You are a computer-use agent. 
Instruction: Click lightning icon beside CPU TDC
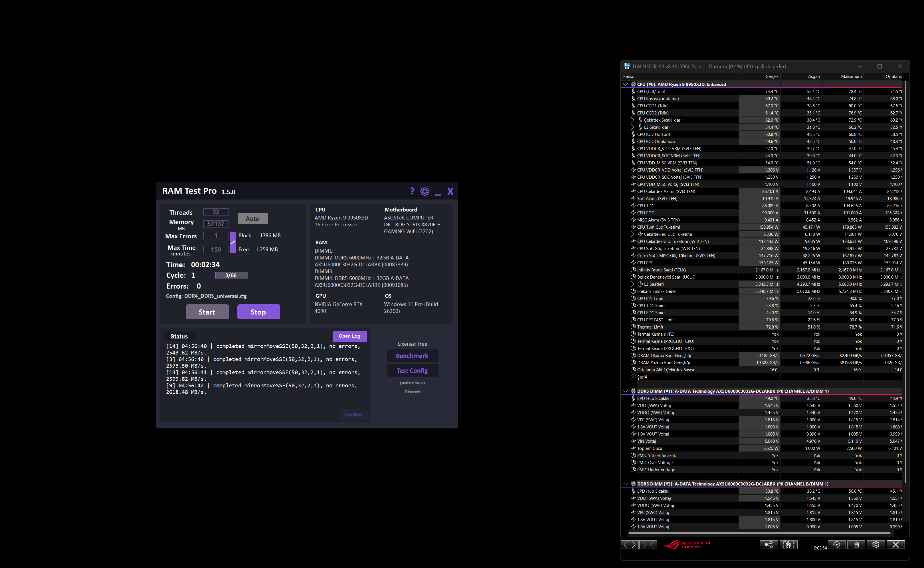click(x=633, y=206)
